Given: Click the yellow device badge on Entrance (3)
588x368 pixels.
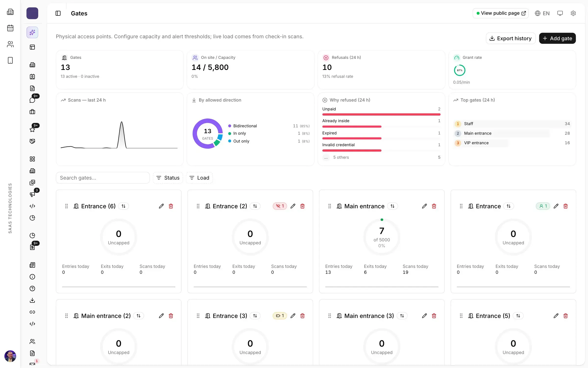Looking at the screenshot, I should 280,316.
